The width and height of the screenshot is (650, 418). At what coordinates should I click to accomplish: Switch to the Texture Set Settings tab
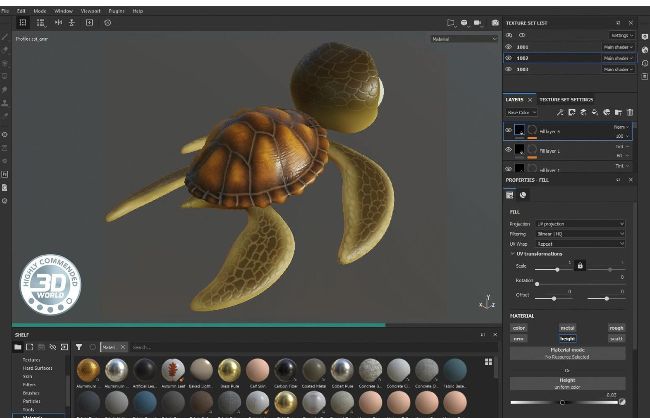pyautogui.click(x=566, y=99)
